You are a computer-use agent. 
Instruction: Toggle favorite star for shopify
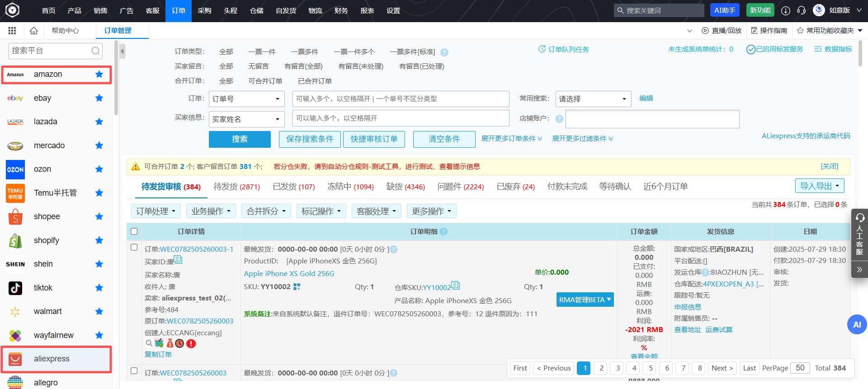click(x=99, y=240)
